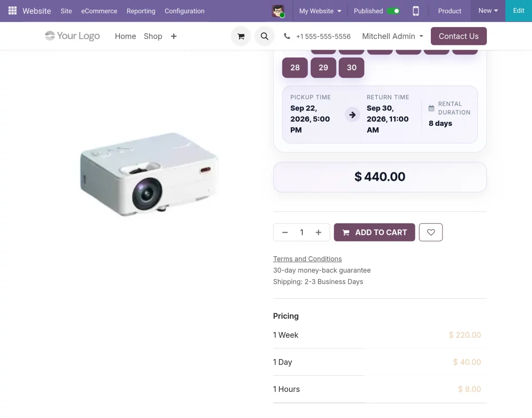Navigate to the Shop page
The width and height of the screenshot is (532, 418).
click(153, 36)
